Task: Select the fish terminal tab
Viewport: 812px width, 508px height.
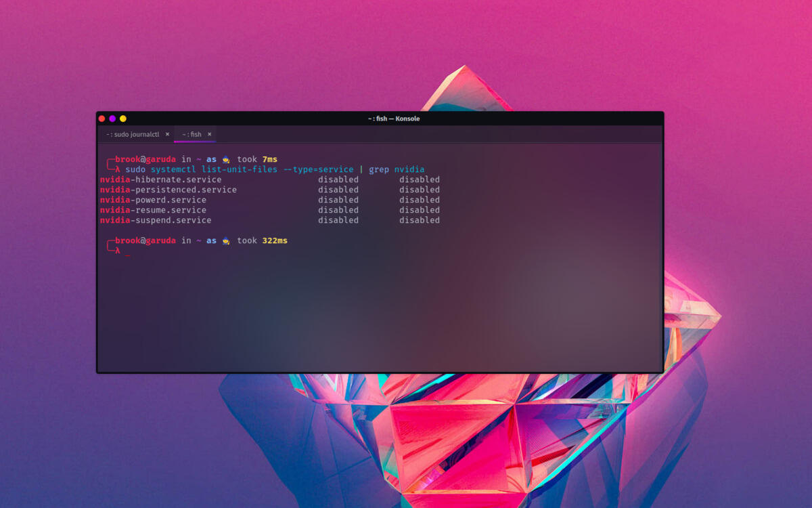Action: pos(195,134)
